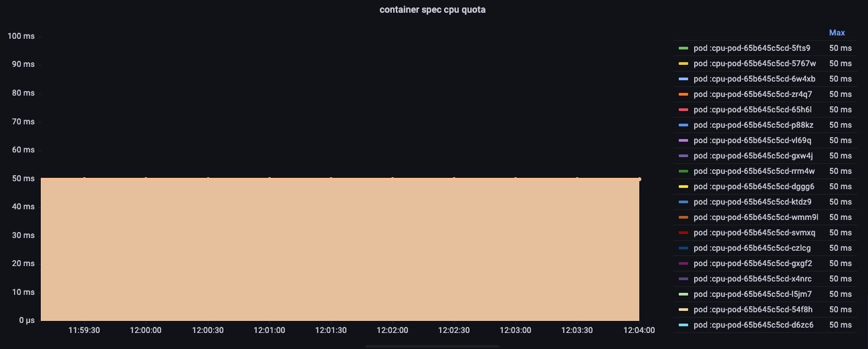The width and height of the screenshot is (868, 349).
Task: Toggle series cpu-pod-65b645c5cd-zr4q7 in legend
Action: click(x=753, y=94)
